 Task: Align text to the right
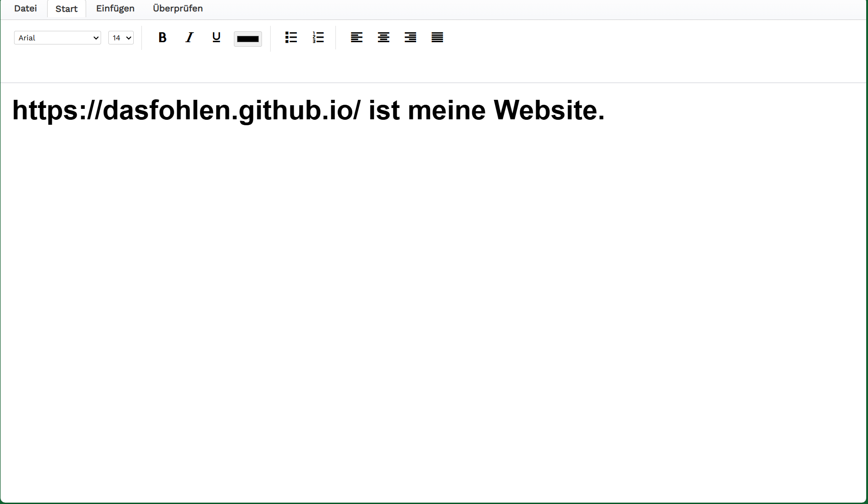411,38
